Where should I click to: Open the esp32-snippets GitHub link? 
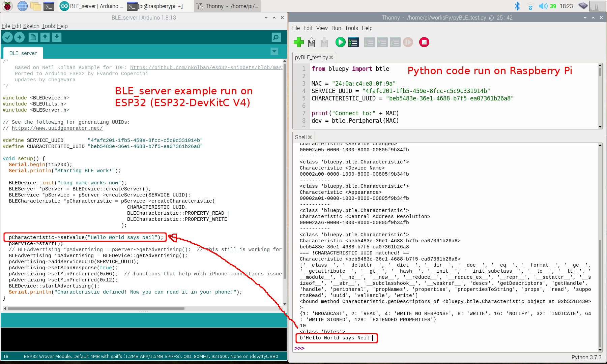click(206, 67)
